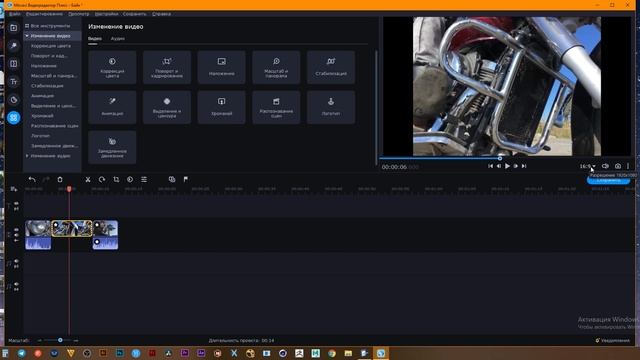This screenshot has height=360, width=640.
Task: Select Стабилизация in the sidebar list
Action: (x=47, y=86)
